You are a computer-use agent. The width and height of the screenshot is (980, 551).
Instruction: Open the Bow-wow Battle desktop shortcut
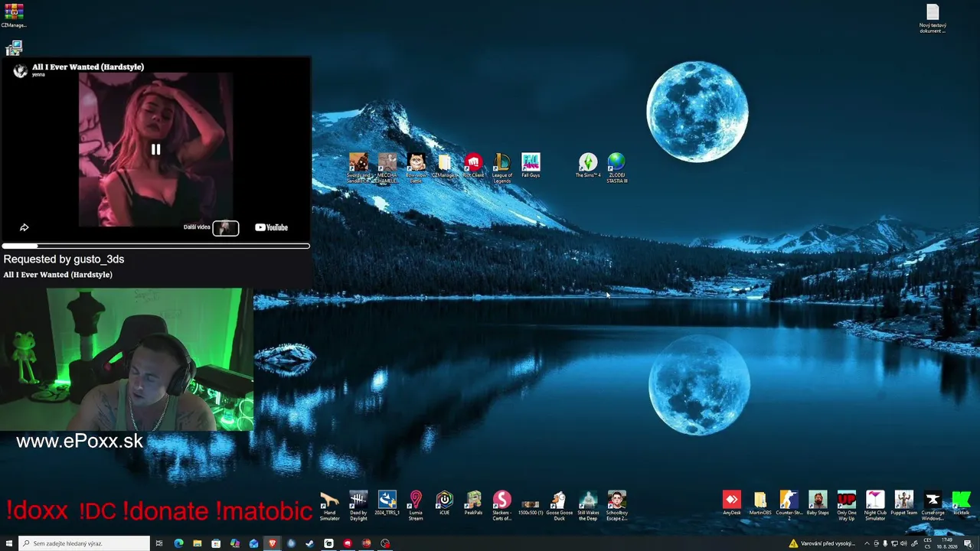tap(416, 168)
